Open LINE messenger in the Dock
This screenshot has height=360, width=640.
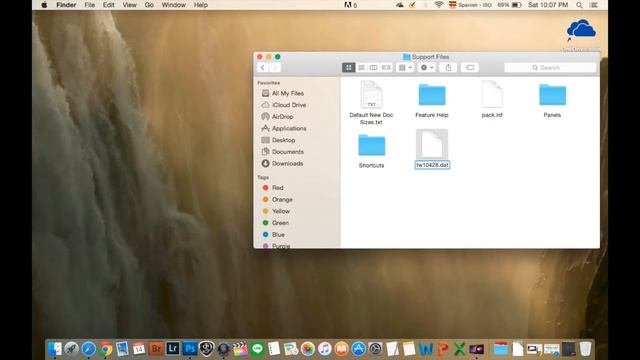click(257, 349)
